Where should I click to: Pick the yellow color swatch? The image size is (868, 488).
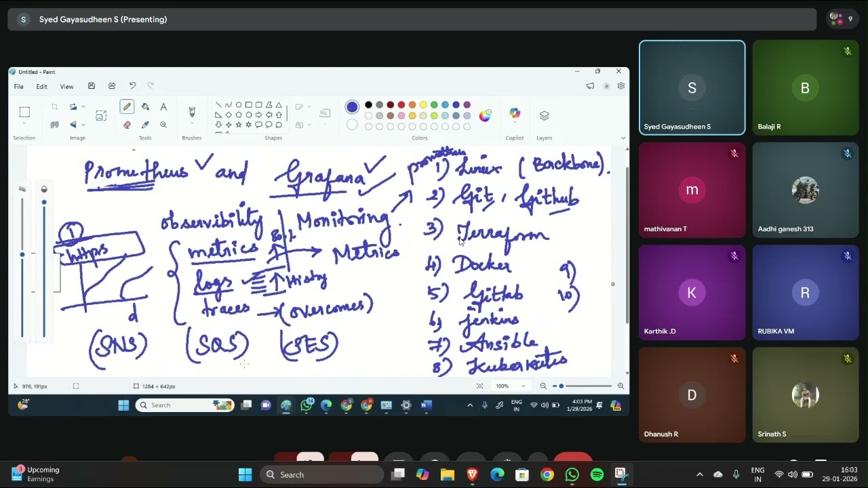pos(423,105)
